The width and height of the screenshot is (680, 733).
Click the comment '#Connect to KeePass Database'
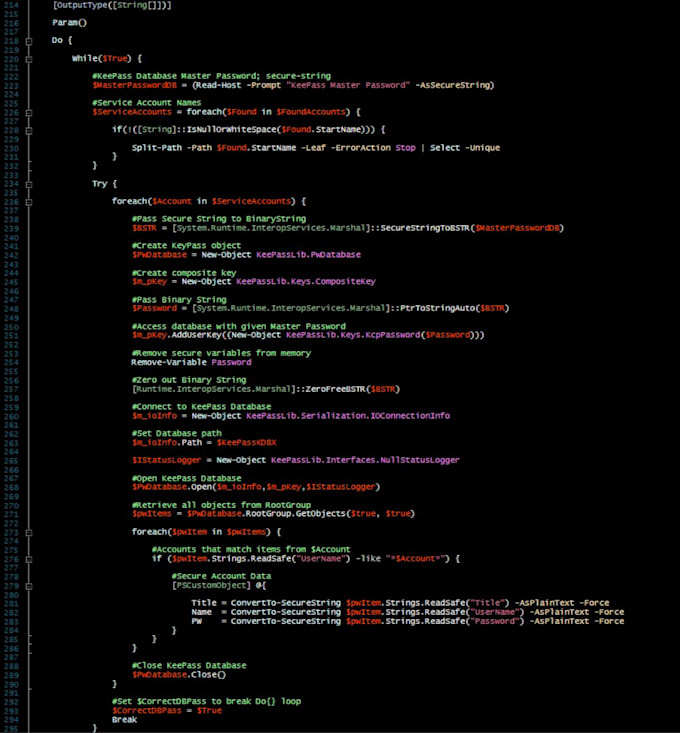click(x=201, y=407)
